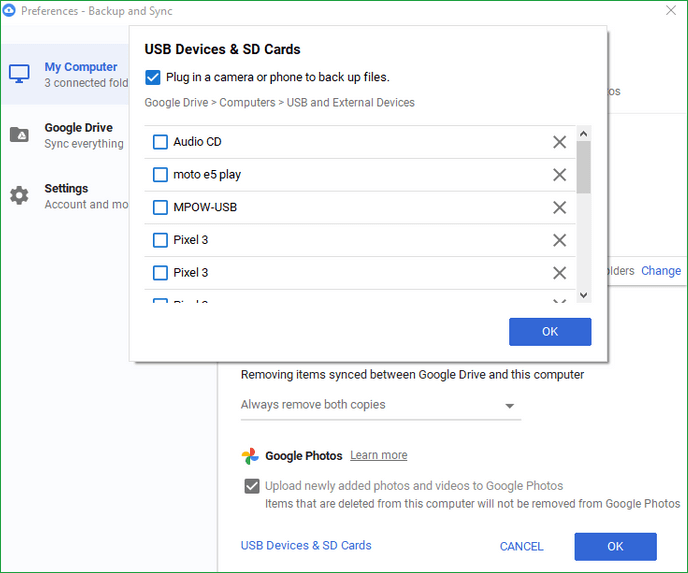
Task: Tick the MPOW-USB checkbox
Action: (160, 208)
